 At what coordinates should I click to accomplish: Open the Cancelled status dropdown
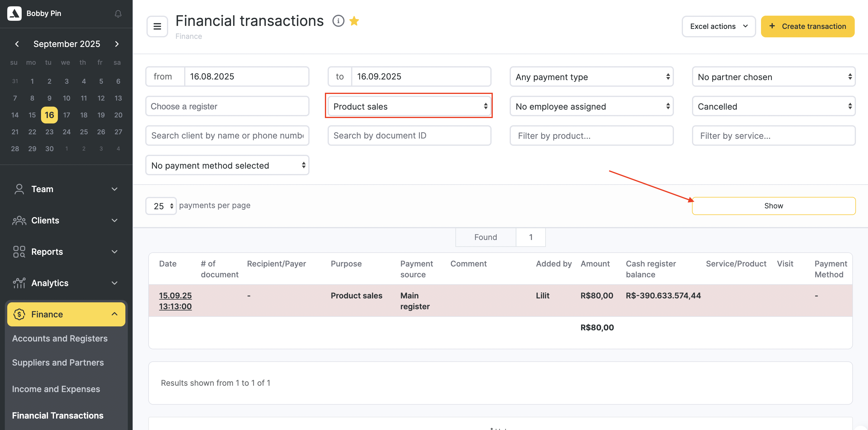click(x=773, y=106)
